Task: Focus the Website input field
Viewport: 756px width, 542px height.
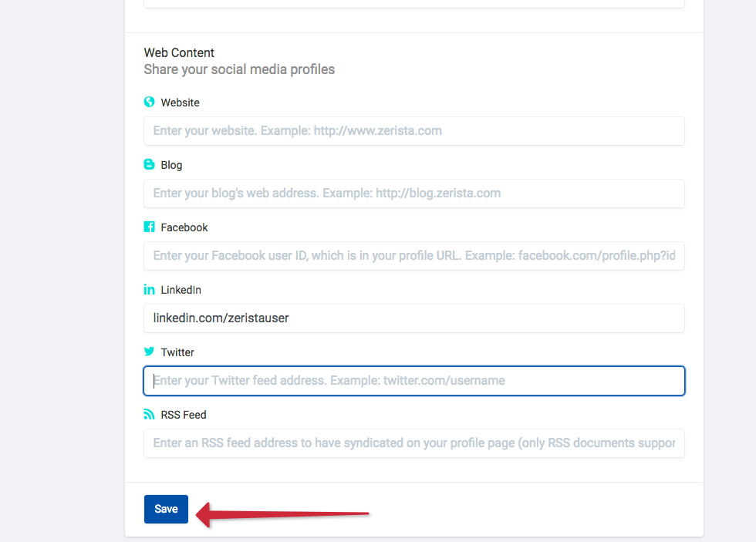Action: (413, 131)
